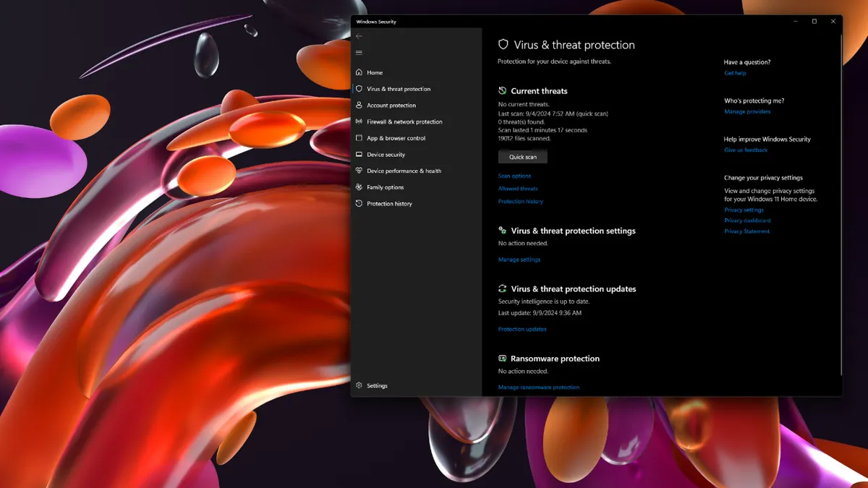The image size is (868, 488).
Task: Click the 'Who's protecting me?' heading
Action: pyautogui.click(x=754, y=101)
